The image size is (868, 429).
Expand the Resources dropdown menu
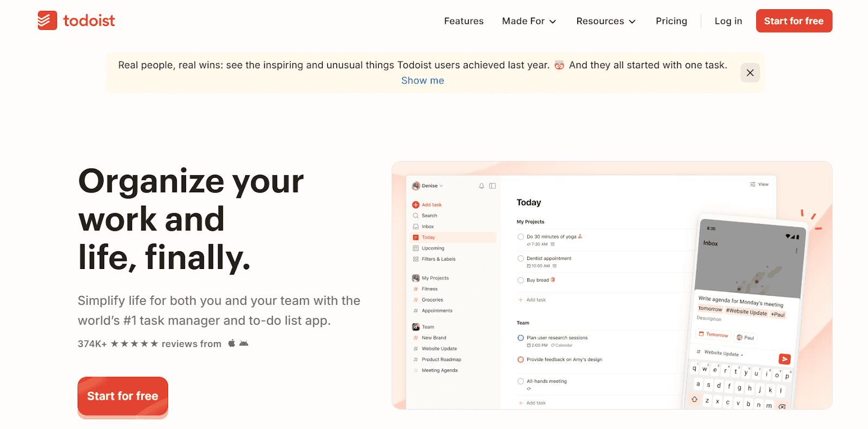tap(606, 21)
